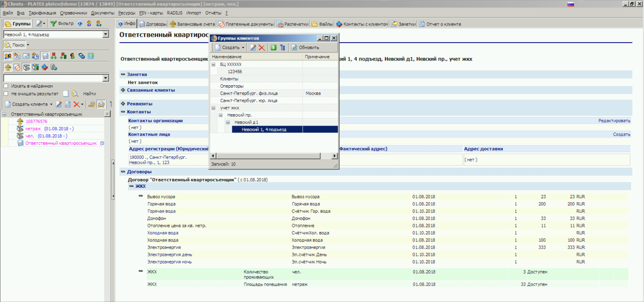Open the Справочники menu
This screenshot has width=644, height=302.
click(73, 13)
